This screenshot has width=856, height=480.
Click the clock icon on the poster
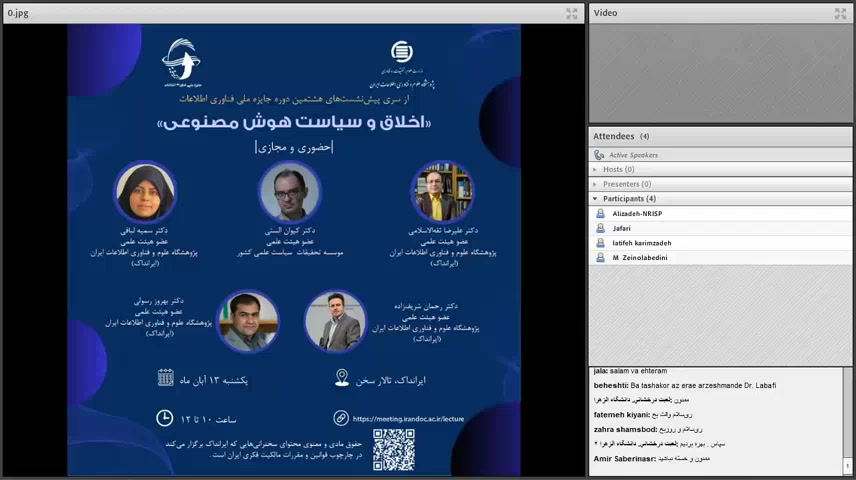pos(164,418)
